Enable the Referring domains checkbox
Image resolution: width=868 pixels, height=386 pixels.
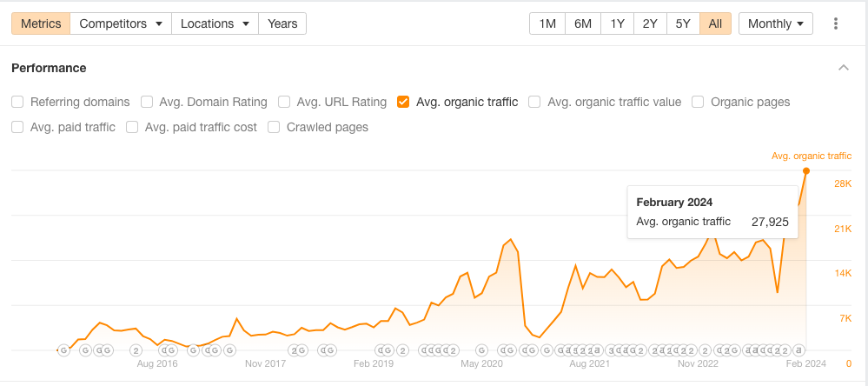pos(17,102)
